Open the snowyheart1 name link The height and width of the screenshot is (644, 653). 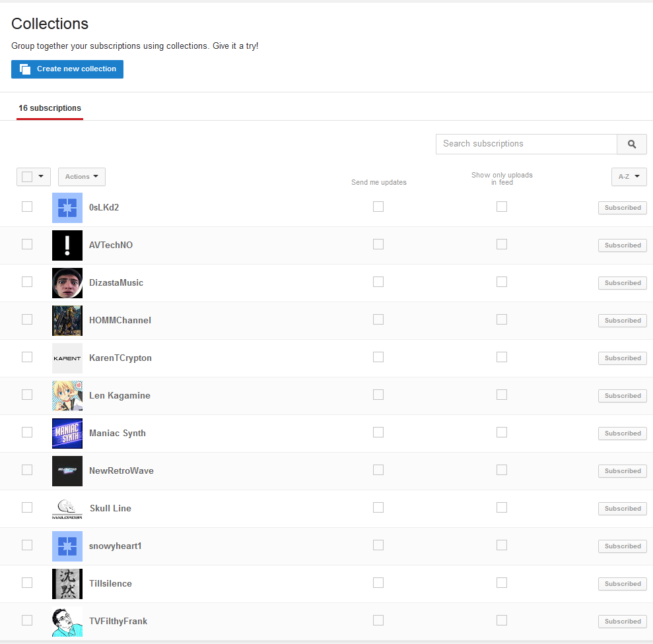pos(116,546)
